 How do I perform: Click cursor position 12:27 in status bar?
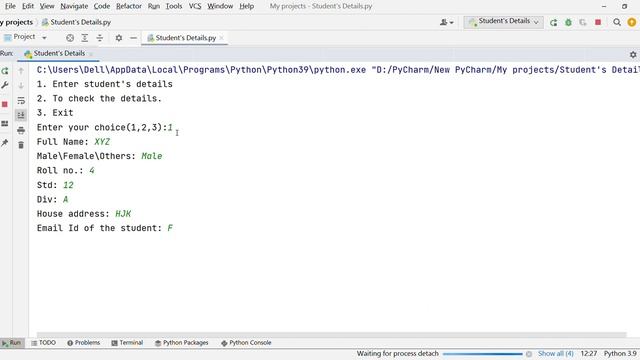(x=589, y=353)
